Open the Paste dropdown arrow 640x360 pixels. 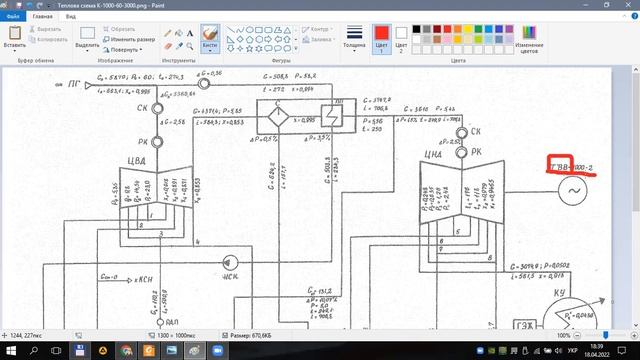(15, 51)
